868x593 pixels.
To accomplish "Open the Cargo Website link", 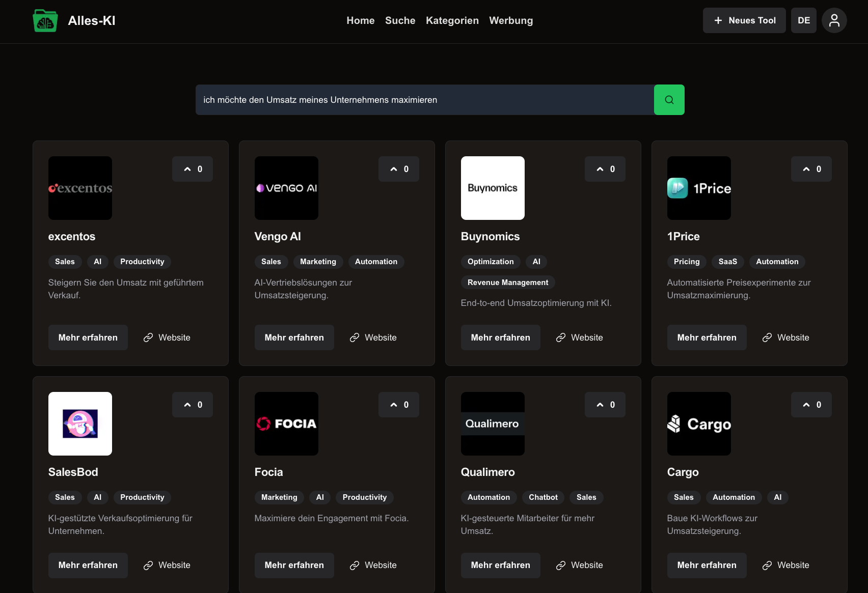I will click(x=785, y=565).
